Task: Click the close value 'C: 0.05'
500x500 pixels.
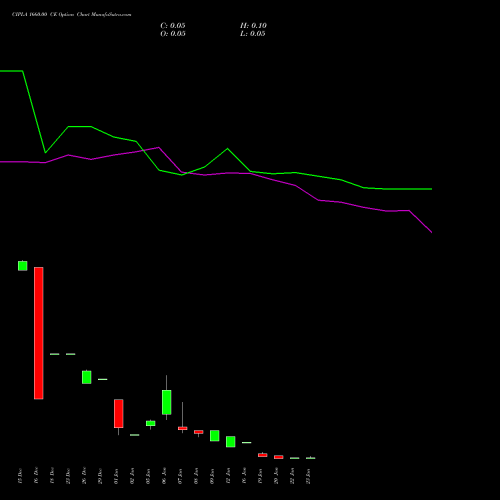Action: coord(173,26)
